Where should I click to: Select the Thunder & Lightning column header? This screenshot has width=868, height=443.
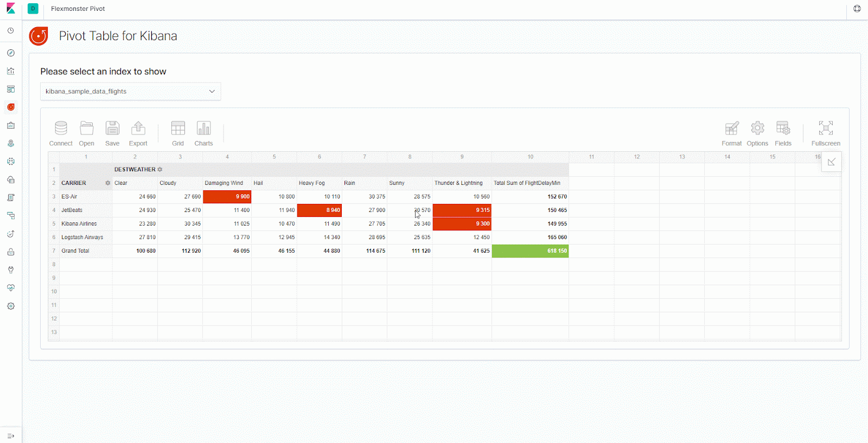(x=462, y=183)
